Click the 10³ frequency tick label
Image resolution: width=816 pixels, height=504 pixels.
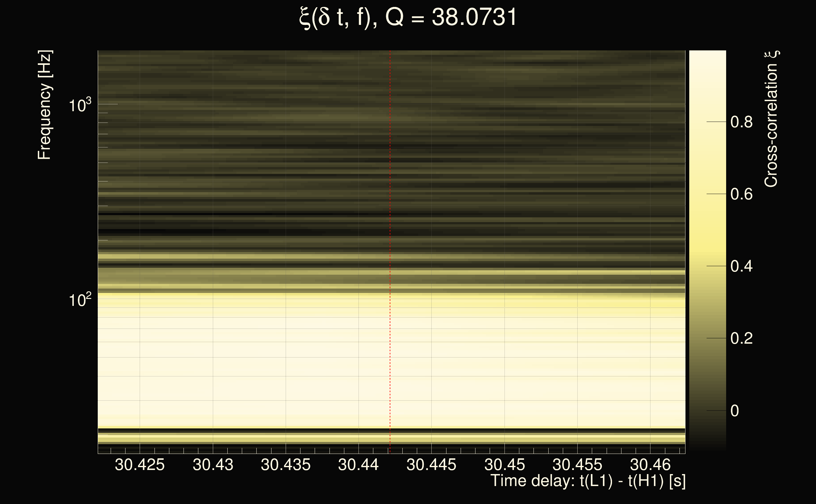[80, 105]
